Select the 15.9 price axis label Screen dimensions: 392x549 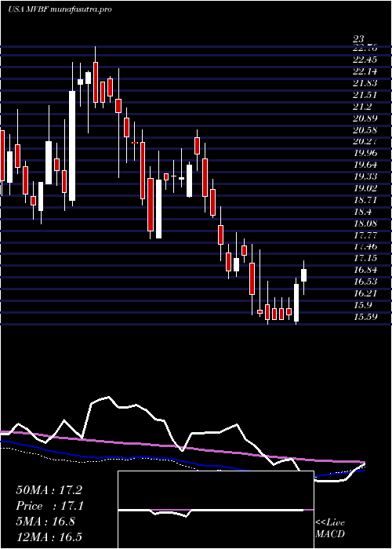pyautogui.click(x=362, y=304)
